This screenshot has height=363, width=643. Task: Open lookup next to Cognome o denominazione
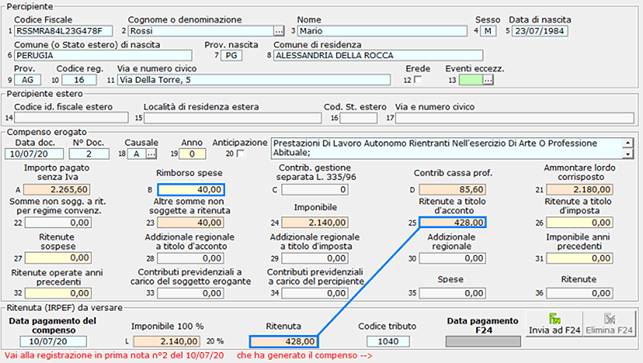(279, 31)
